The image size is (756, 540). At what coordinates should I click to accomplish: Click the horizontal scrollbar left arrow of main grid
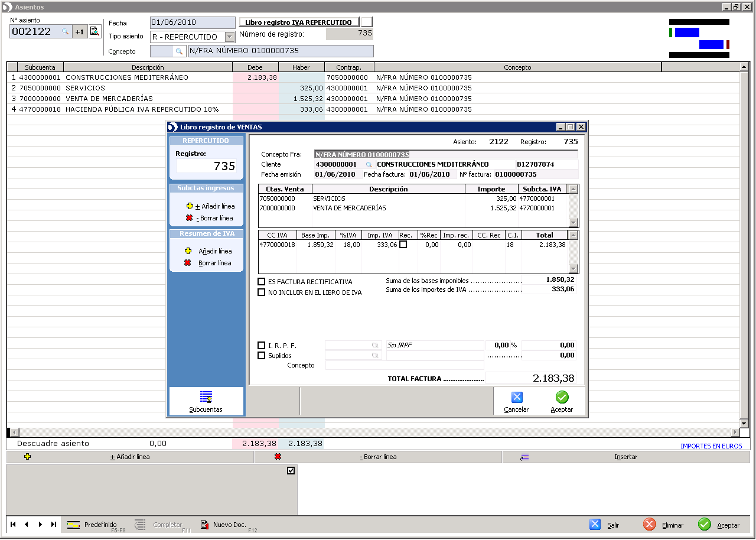[x=15, y=432]
